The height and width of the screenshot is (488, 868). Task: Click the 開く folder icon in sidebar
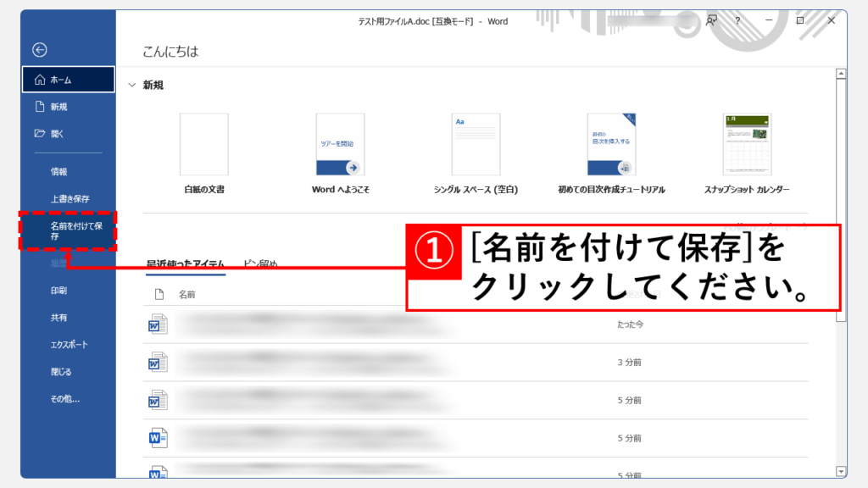(39, 134)
